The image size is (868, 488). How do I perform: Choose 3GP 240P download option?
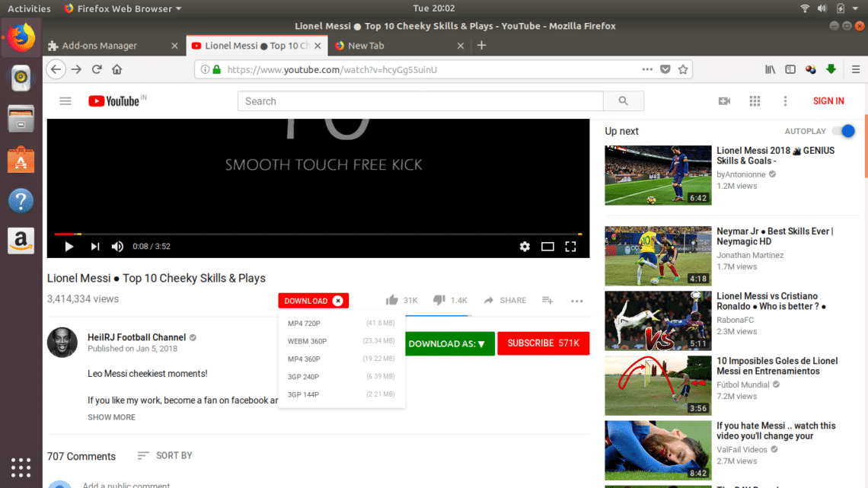pos(342,376)
